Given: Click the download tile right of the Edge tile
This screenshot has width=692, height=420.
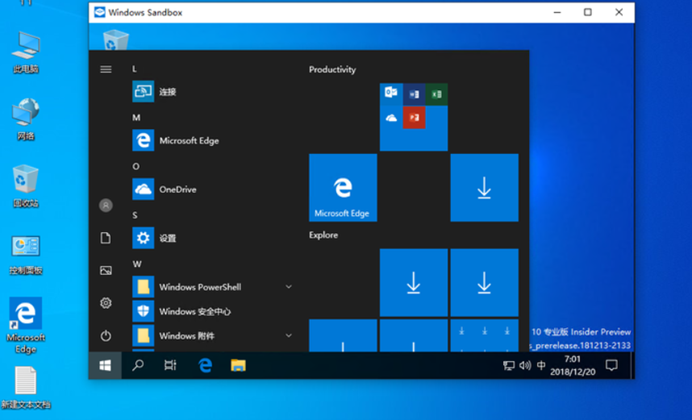Looking at the screenshot, I should click(484, 188).
